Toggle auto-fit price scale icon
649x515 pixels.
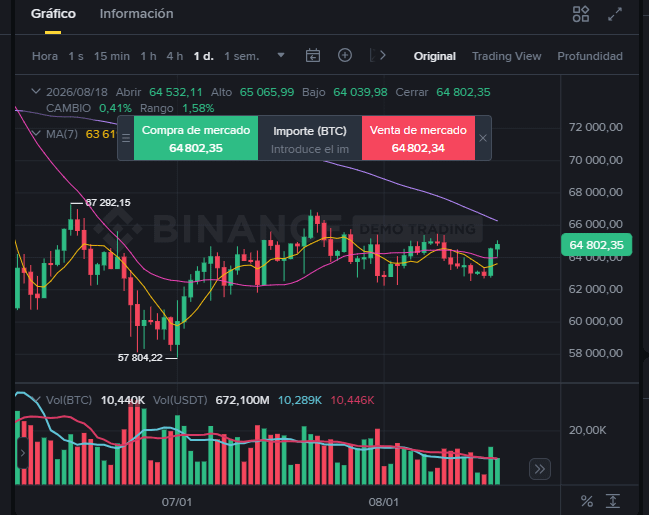click(613, 501)
